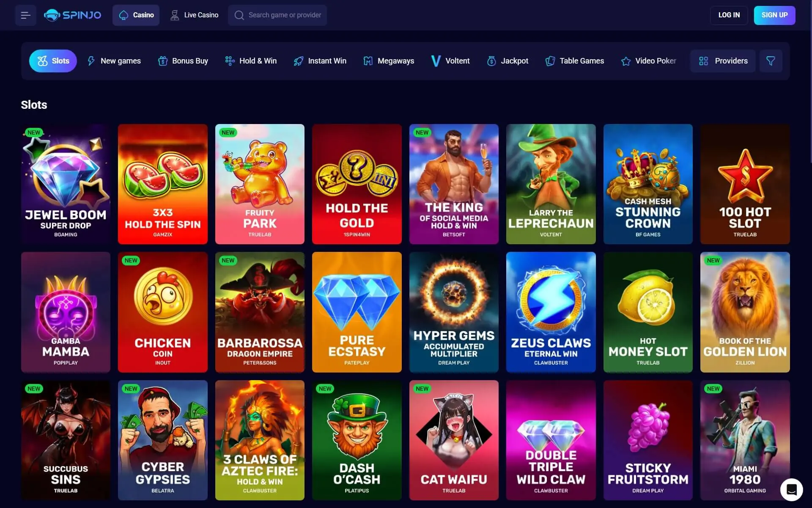Click the Log In button
This screenshot has width=812, height=508.
pos(729,15)
